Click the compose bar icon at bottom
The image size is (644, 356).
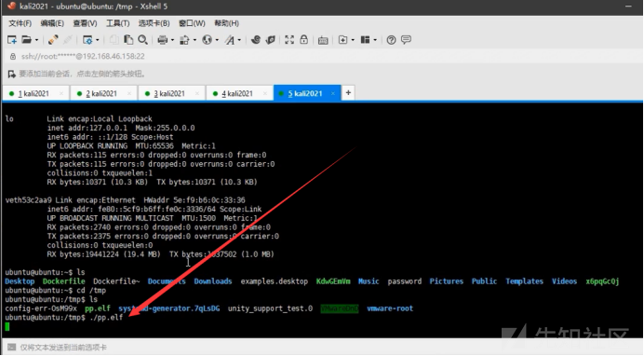click(x=11, y=348)
